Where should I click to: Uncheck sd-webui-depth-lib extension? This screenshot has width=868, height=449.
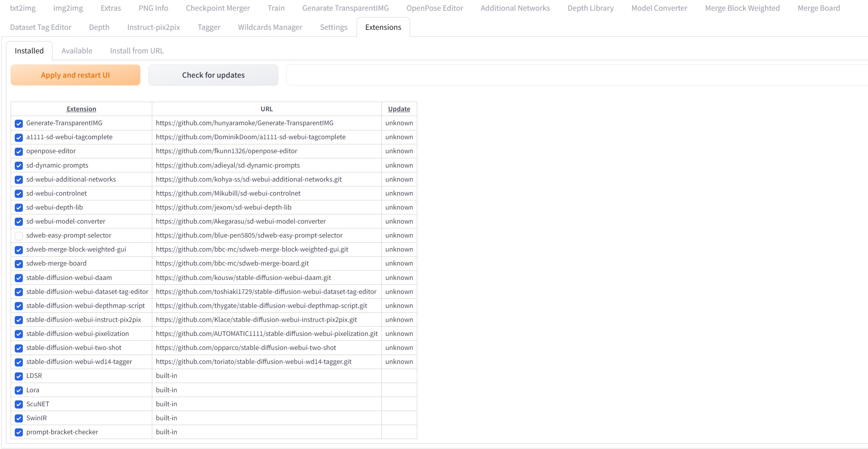[19, 208]
